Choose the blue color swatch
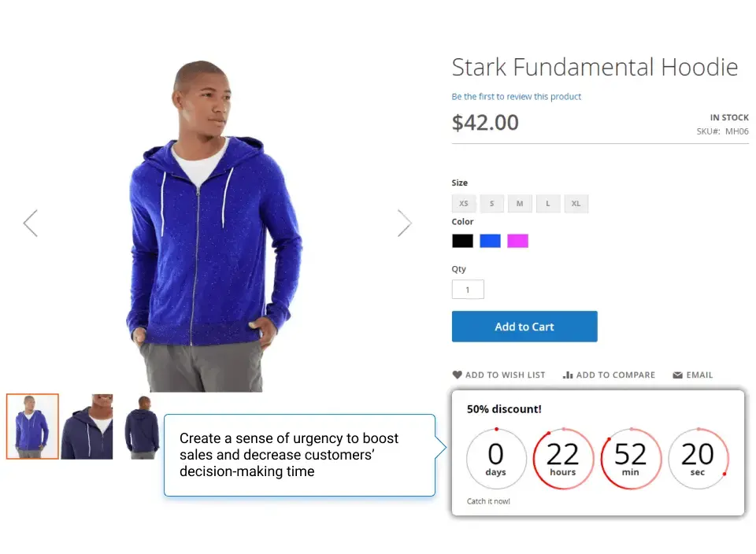The image size is (756, 554). pos(490,241)
